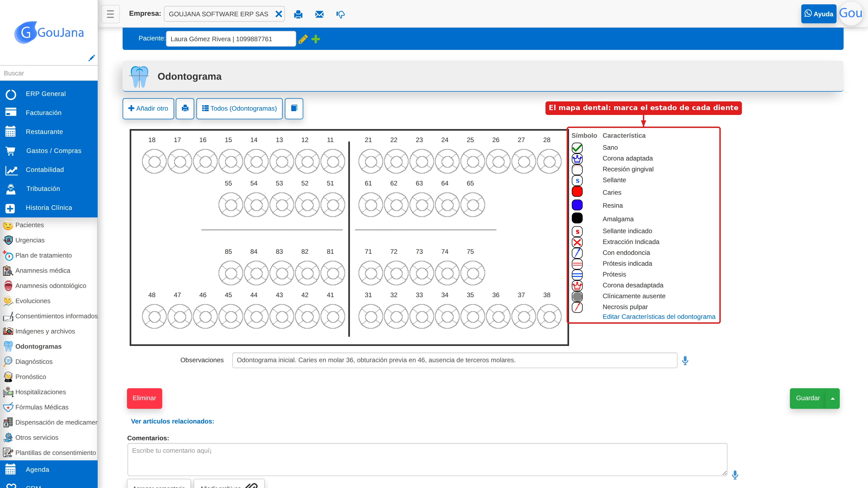868x488 pixels.
Task: Open Editar Características del odontograma link
Action: (x=659, y=317)
